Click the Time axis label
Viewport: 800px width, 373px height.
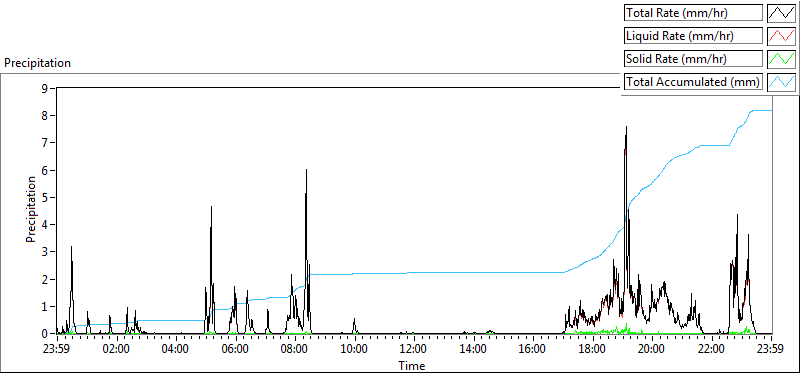412,366
